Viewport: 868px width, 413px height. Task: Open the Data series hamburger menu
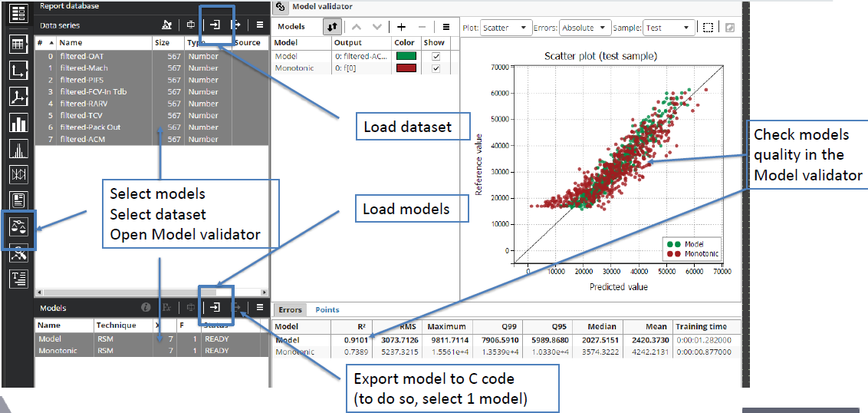(260, 25)
